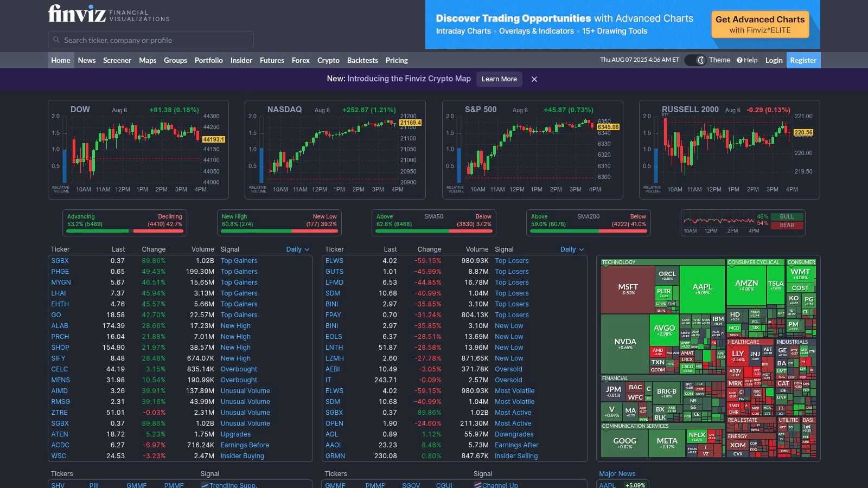
Task: Click the BEAR sentiment label
Action: [787, 225]
